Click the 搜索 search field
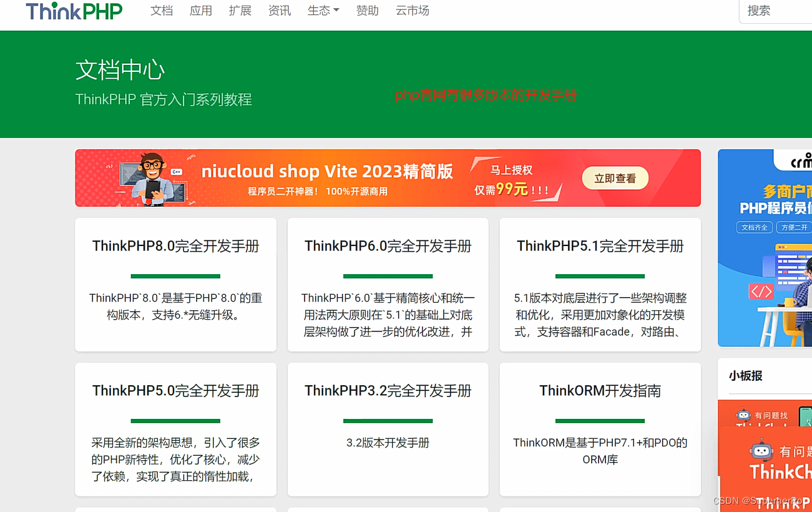 point(776,11)
